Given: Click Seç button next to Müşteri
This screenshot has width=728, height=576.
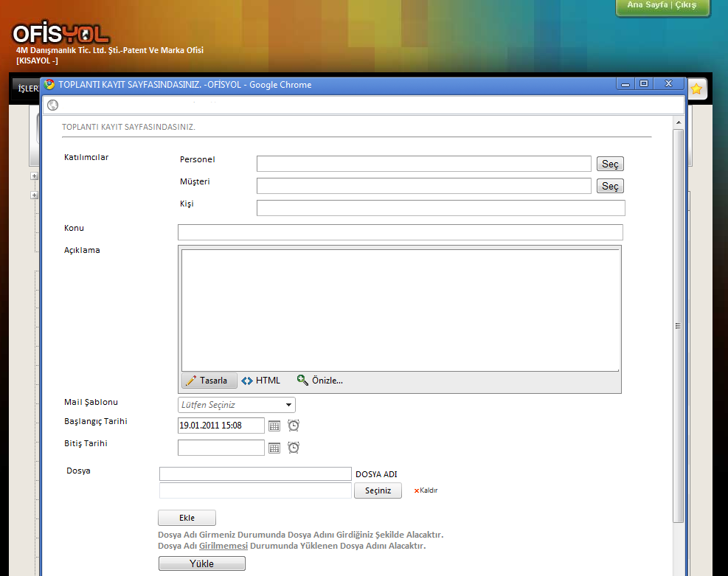Looking at the screenshot, I should click(610, 186).
